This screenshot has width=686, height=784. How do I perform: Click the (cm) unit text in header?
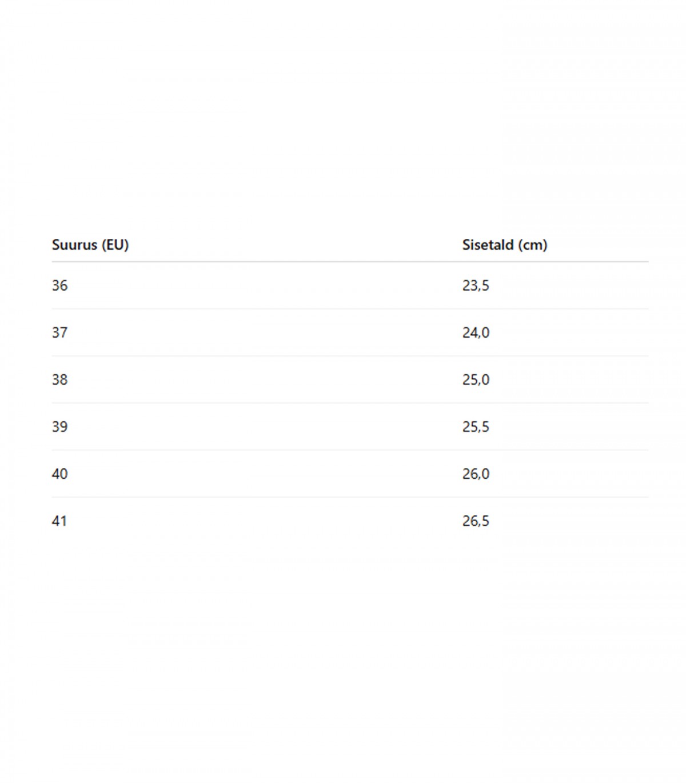[x=533, y=245]
